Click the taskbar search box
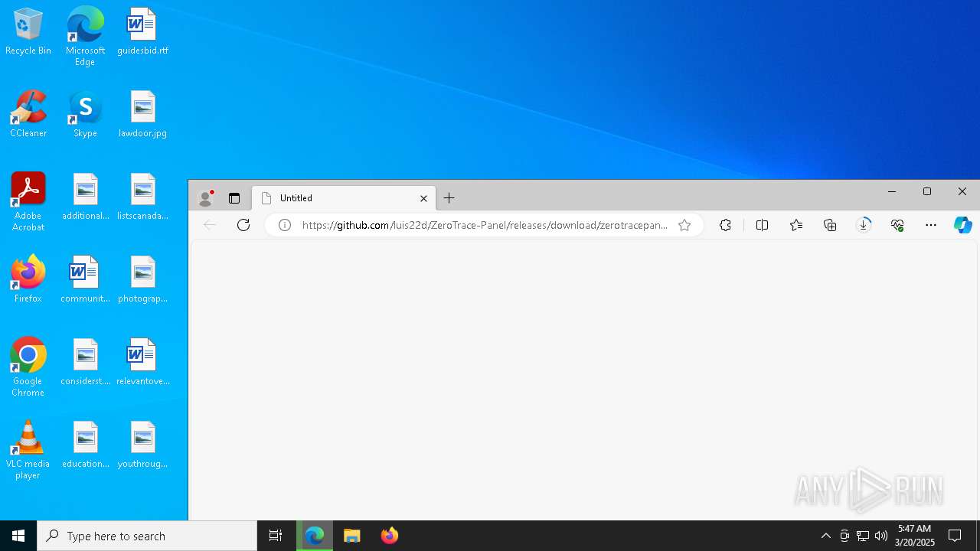 point(147,536)
